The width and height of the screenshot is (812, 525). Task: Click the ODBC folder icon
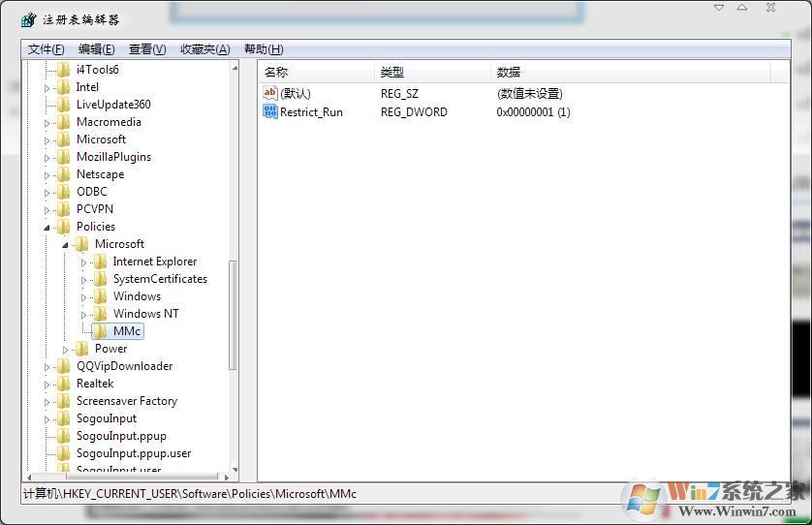pyautogui.click(x=64, y=192)
